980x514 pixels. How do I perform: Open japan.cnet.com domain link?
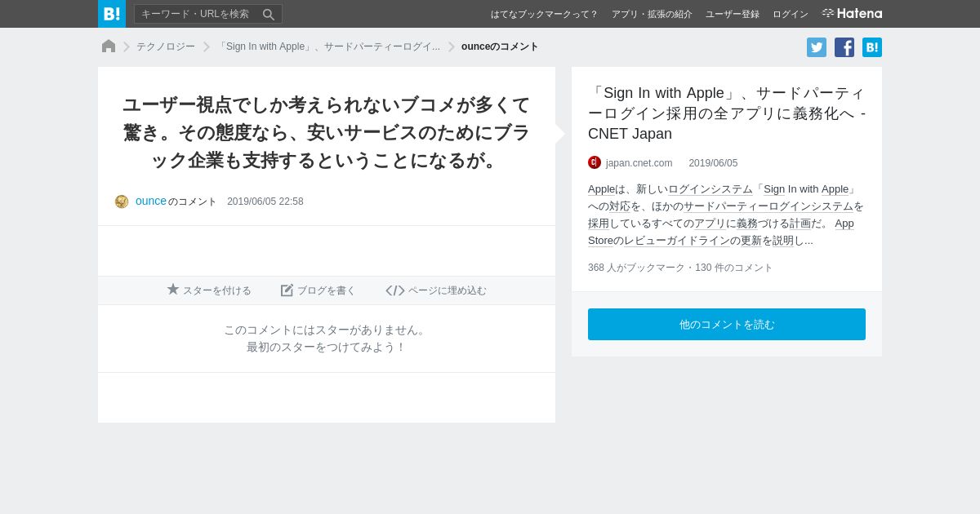639,163
